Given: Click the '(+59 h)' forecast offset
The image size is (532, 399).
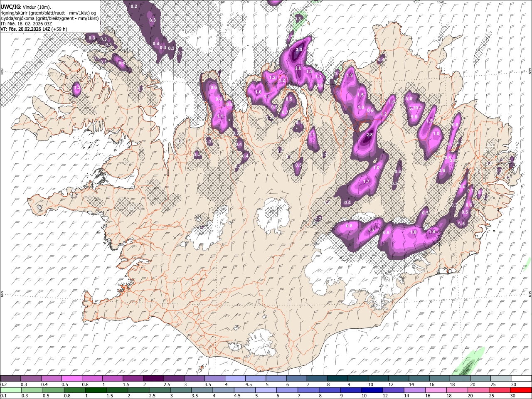Looking at the screenshot, I should [59, 29].
